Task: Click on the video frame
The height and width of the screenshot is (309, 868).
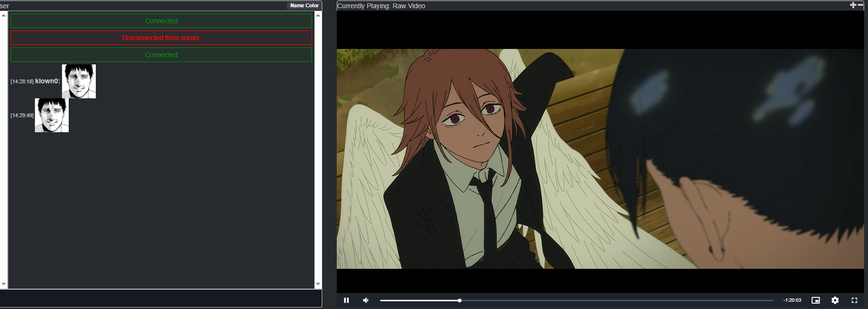Action: (x=600, y=159)
